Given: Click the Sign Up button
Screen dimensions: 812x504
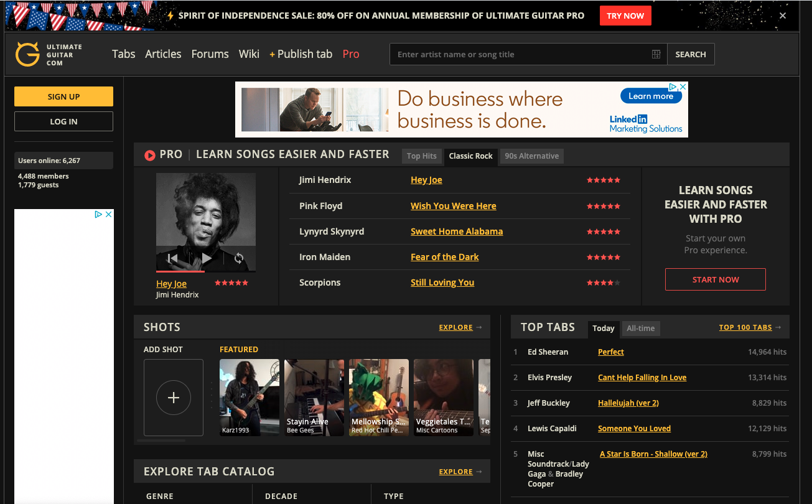Looking at the screenshot, I should coord(63,96).
